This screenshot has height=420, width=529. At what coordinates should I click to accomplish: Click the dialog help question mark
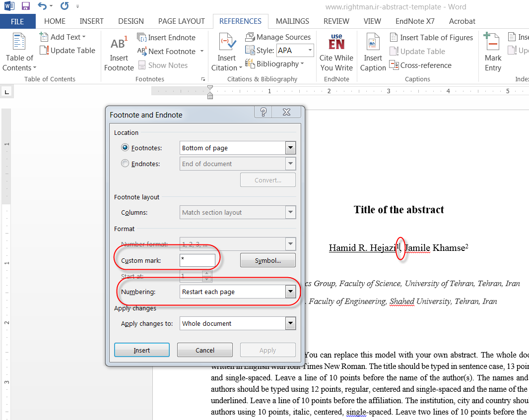(x=264, y=112)
